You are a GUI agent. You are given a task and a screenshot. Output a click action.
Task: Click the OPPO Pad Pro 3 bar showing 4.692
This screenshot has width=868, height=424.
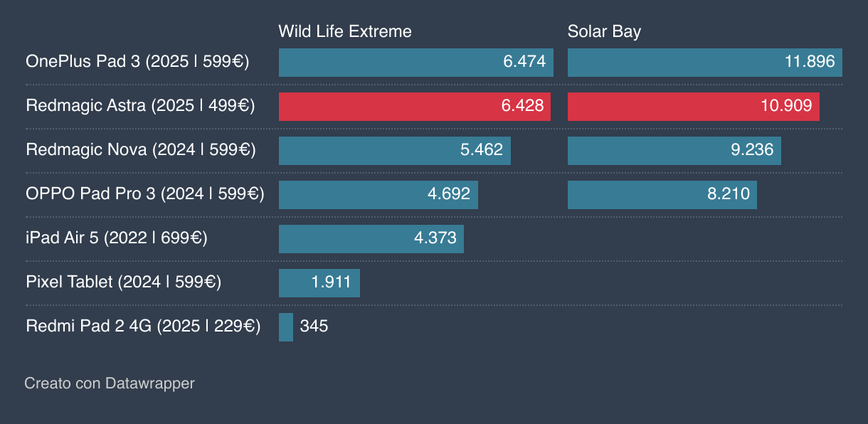pos(379,194)
